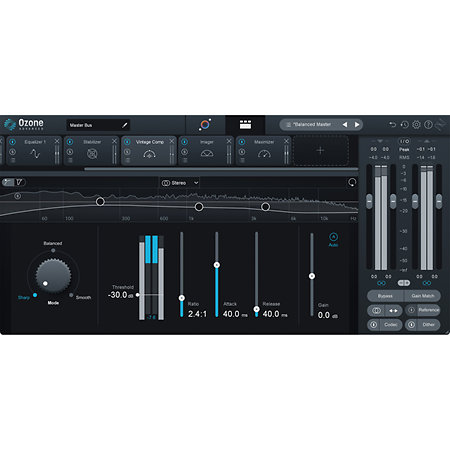Image resolution: width=450 pixels, height=450 pixels.
Task: Remove the Vintage Comp module with its X
Action: [x=172, y=141]
